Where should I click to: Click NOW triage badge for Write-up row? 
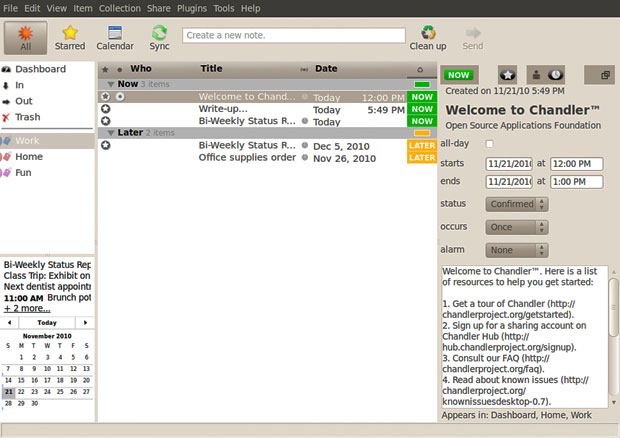422,109
